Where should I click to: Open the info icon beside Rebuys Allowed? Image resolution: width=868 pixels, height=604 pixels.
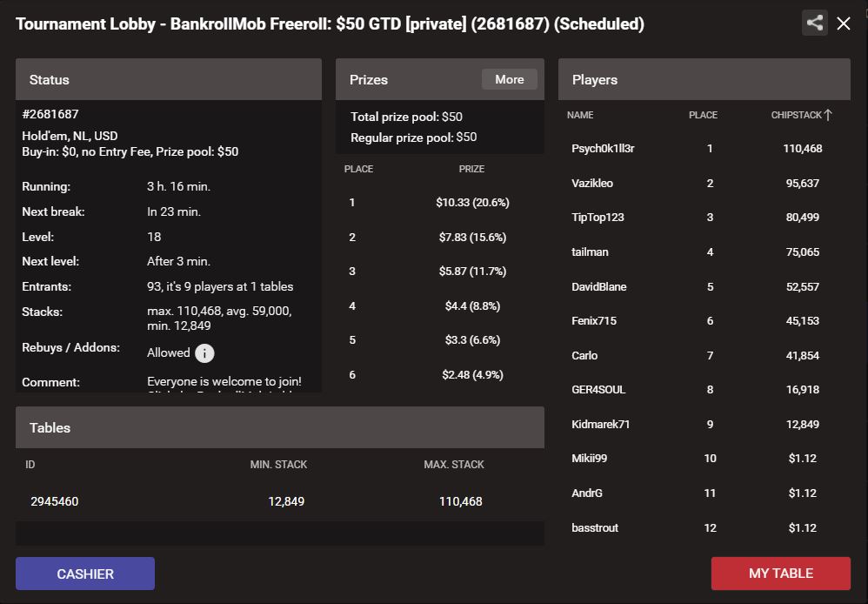pos(204,353)
